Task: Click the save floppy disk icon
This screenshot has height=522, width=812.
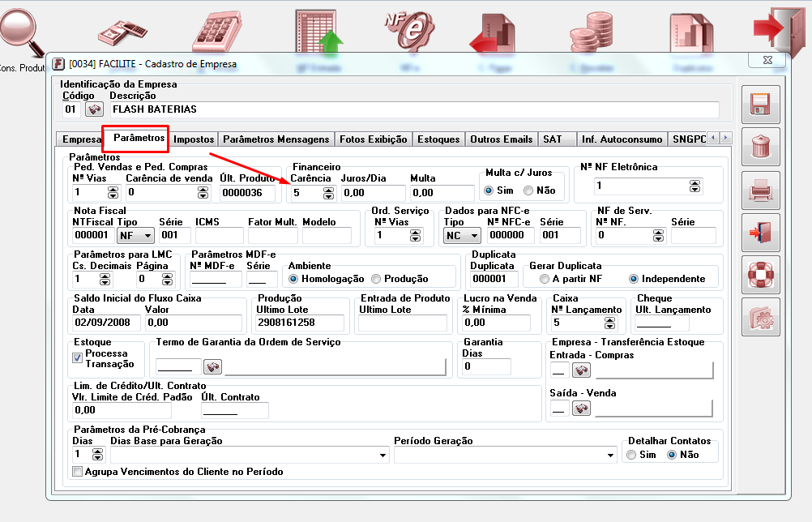Action: 760,105
